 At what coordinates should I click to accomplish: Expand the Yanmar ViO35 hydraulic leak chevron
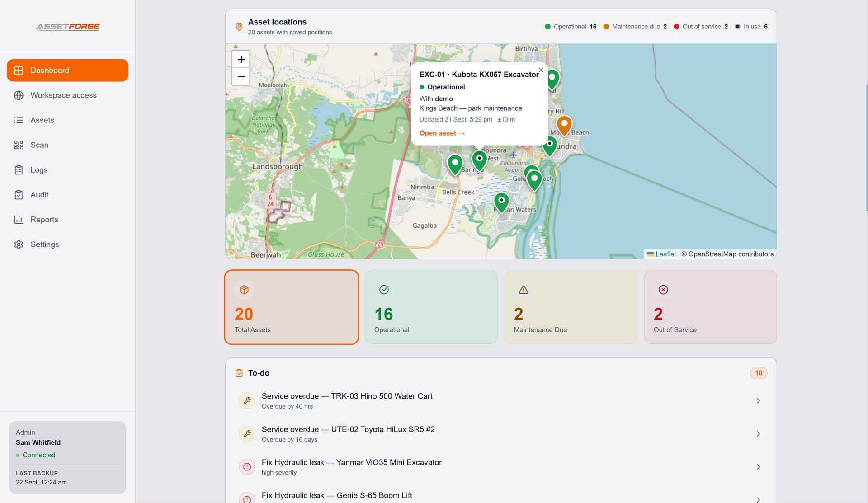pos(758,467)
